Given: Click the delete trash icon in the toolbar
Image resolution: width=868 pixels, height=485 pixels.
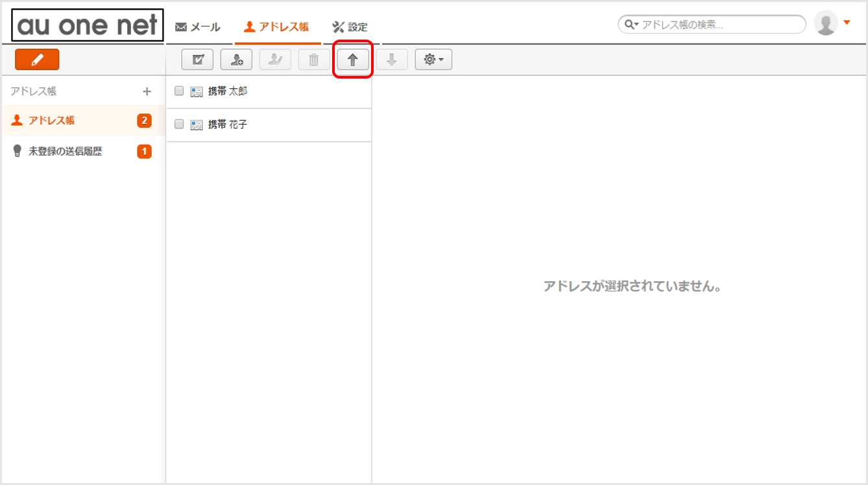Looking at the screenshot, I should pos(313,59).
